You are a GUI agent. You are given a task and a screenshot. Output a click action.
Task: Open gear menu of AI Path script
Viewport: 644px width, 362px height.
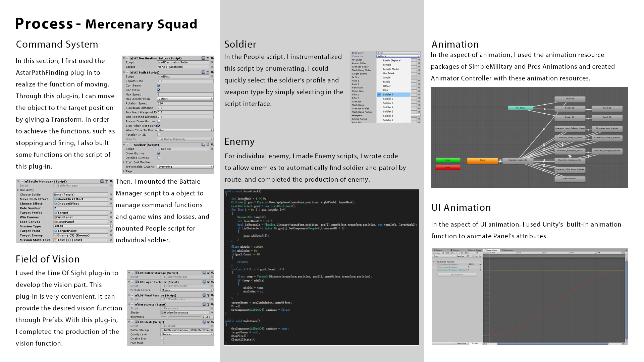212,72
